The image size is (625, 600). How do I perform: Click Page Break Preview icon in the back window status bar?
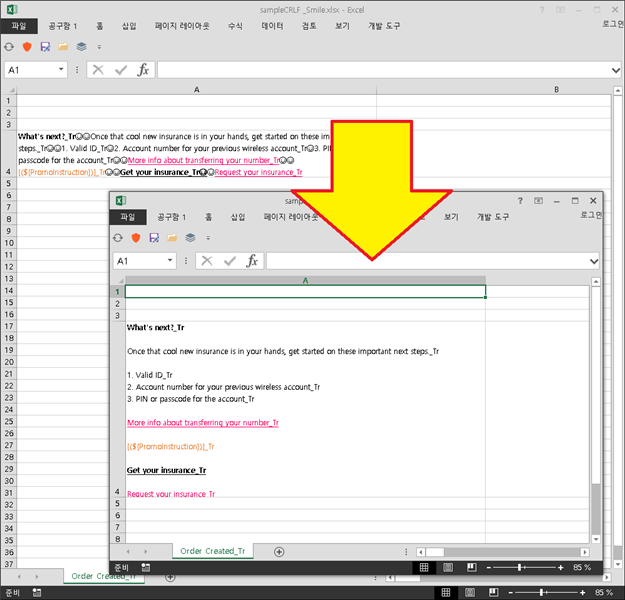coord(493,593)
